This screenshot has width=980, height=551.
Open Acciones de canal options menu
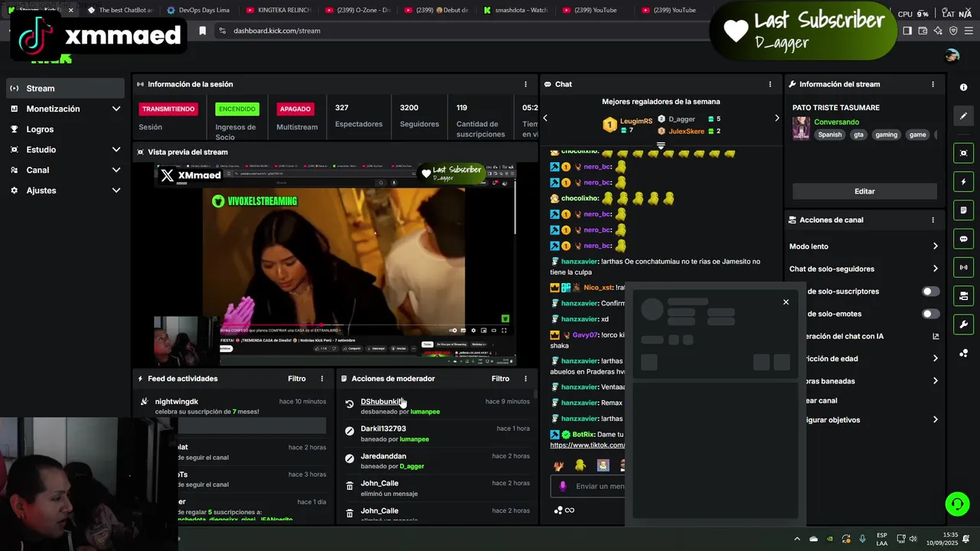[933, 220]
